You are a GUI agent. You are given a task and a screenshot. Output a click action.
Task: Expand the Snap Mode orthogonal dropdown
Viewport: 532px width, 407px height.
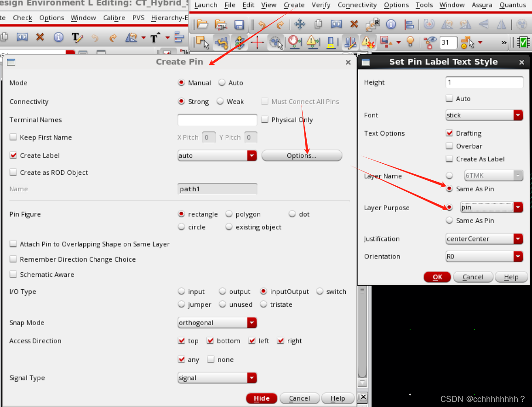[x=217, y=323]
